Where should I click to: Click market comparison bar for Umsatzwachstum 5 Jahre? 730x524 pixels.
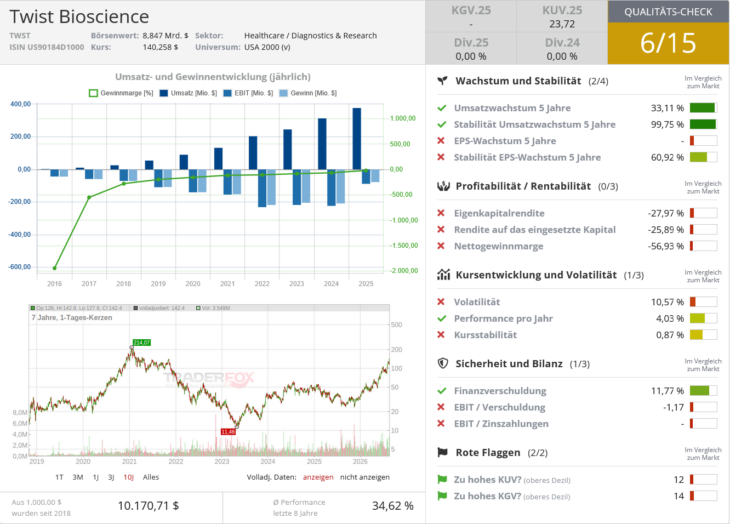click(x=703, y=108)
